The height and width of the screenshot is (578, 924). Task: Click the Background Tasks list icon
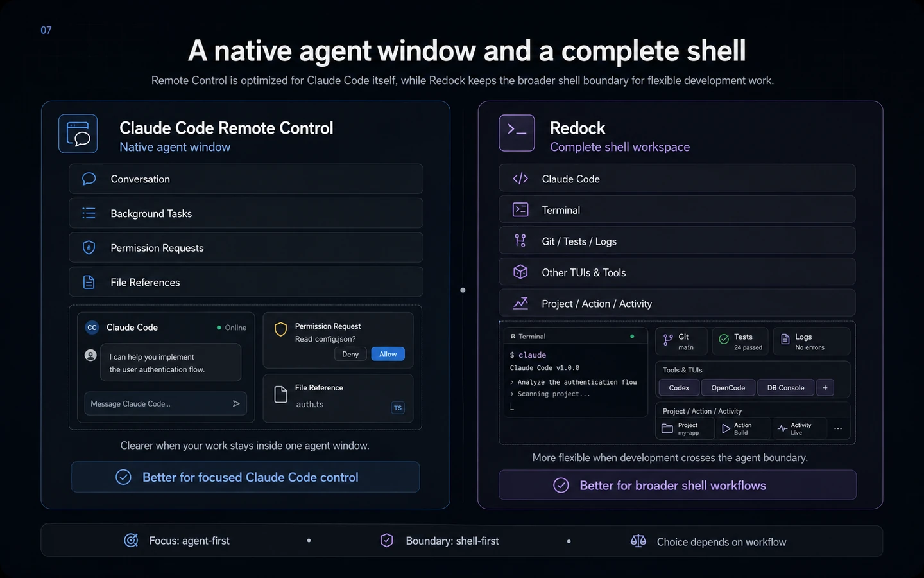tap(89, 213)
